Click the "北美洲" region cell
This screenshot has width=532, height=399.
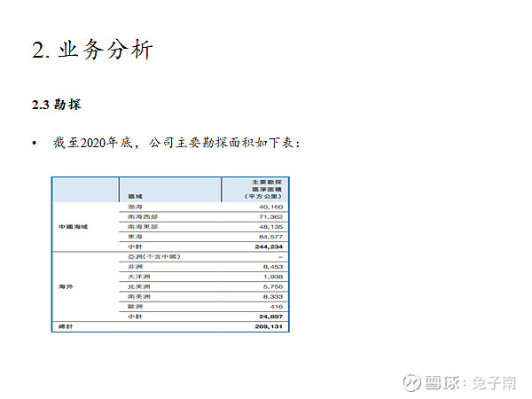[139, 286]
